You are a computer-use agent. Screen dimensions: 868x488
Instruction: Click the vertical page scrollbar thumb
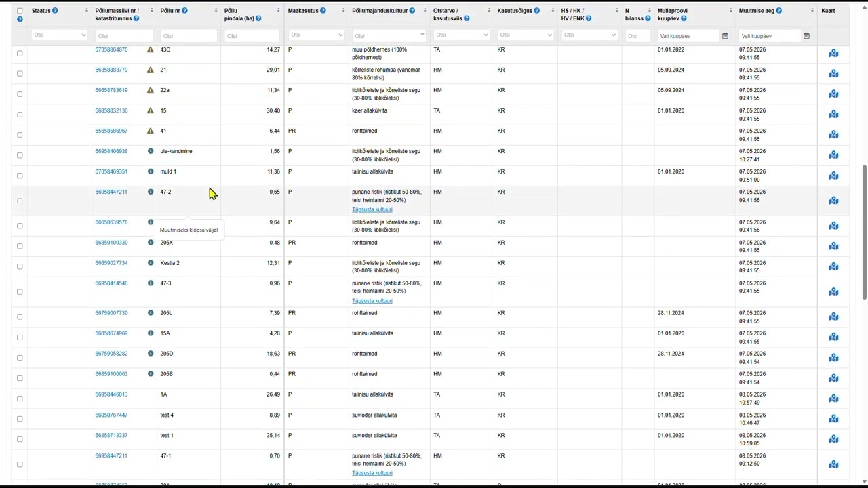865,232
